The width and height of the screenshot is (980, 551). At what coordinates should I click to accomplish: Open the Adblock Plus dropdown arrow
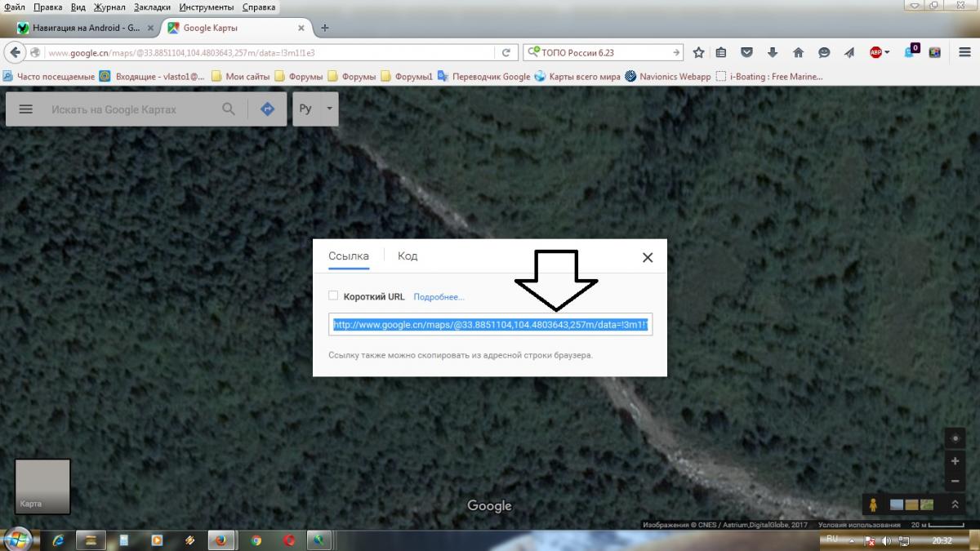click(887, 52)
